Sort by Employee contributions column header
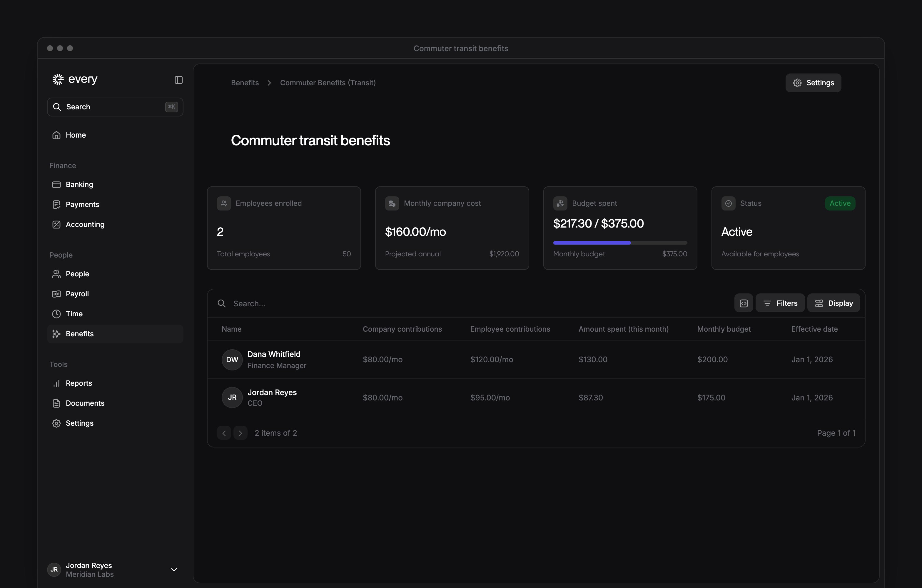This screenshot has height=588, width=922. click(510, 329)
